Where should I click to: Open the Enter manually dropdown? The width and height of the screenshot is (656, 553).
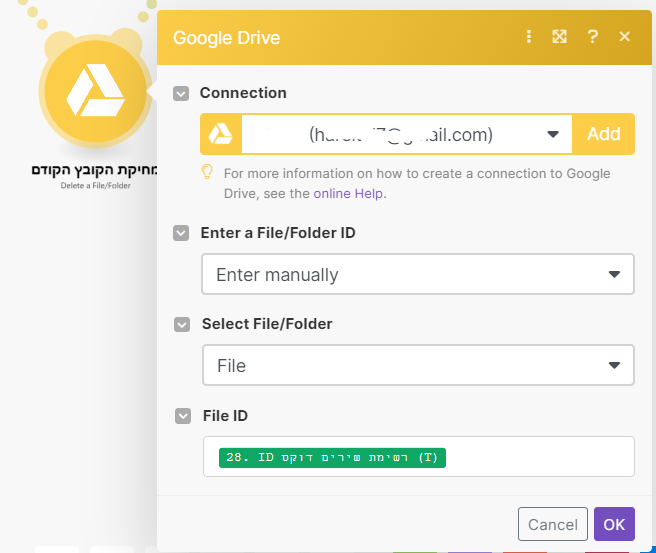(418, 274)
